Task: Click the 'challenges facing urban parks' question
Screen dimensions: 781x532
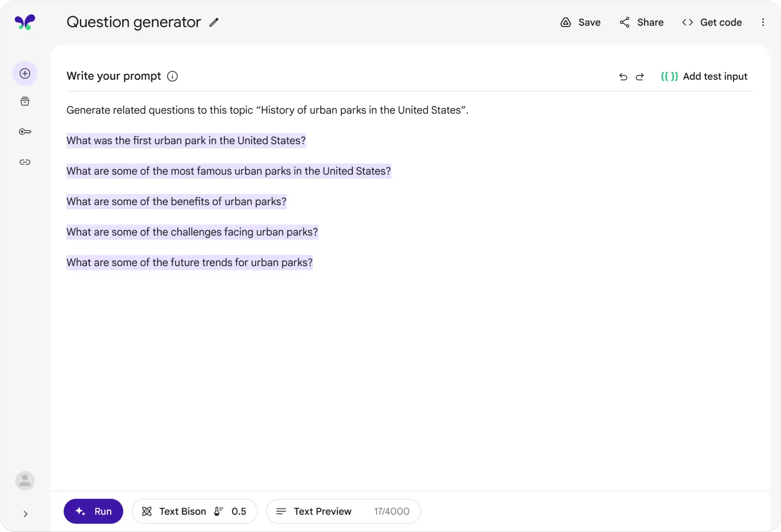Action: coord(192,232)
